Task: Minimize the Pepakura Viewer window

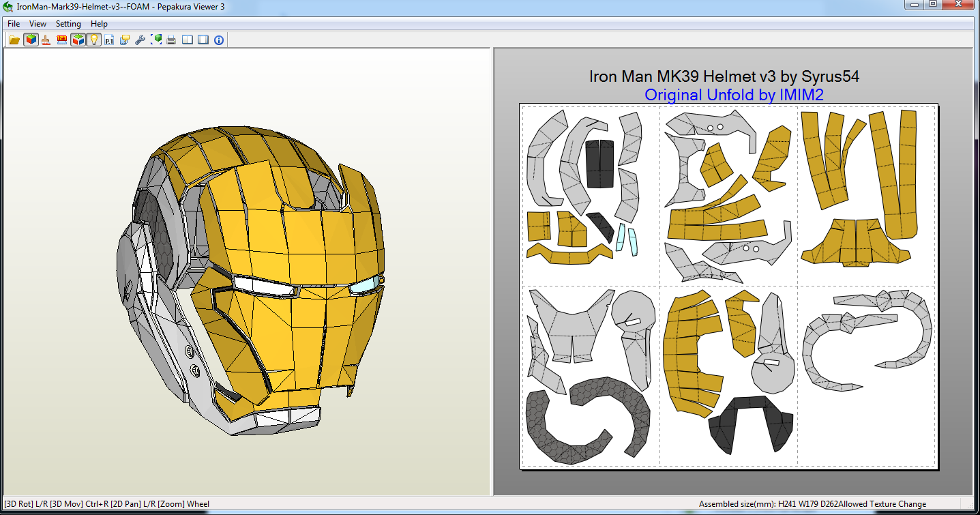Action: tap(914, 5)
